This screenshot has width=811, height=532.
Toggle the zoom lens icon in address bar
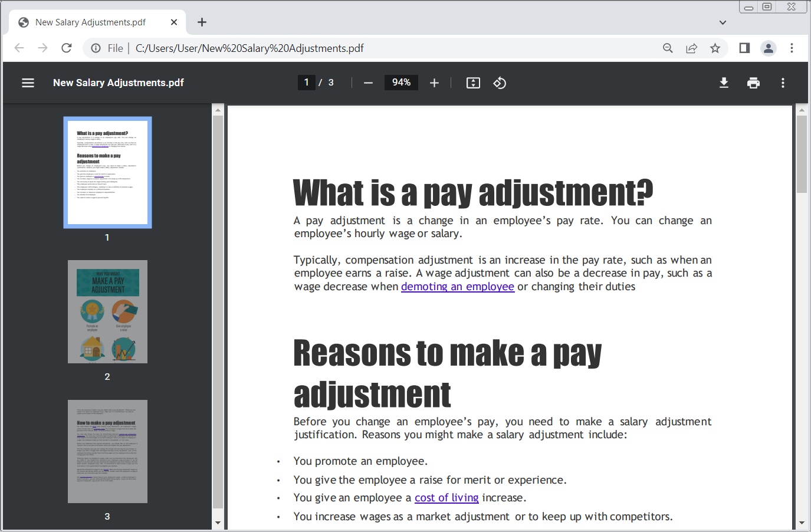[668, 48]
